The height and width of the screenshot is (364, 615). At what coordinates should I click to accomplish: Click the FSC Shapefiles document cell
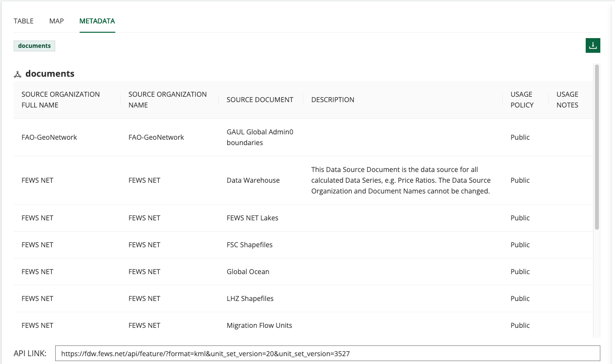click(x=250, y=245)
